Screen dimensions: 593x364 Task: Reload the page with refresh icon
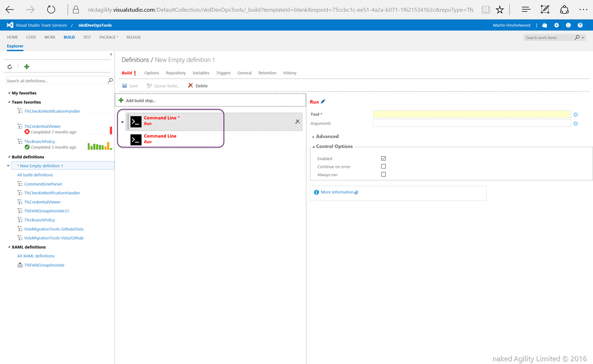click(51, 9)
